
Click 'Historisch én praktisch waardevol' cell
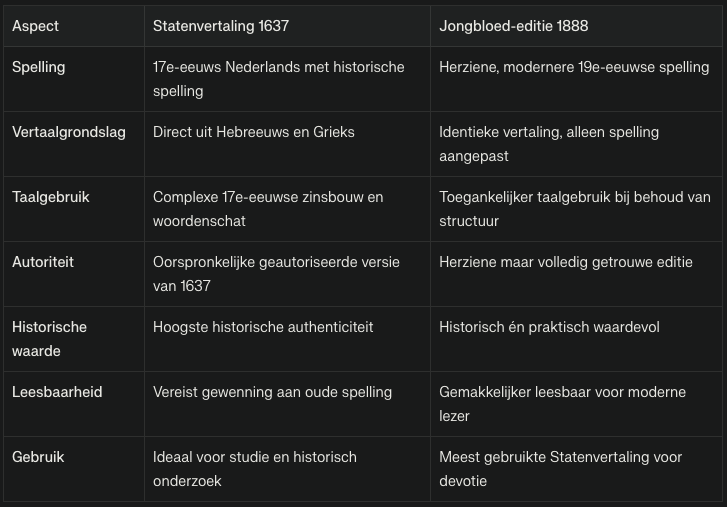click(x=549, y=327)
